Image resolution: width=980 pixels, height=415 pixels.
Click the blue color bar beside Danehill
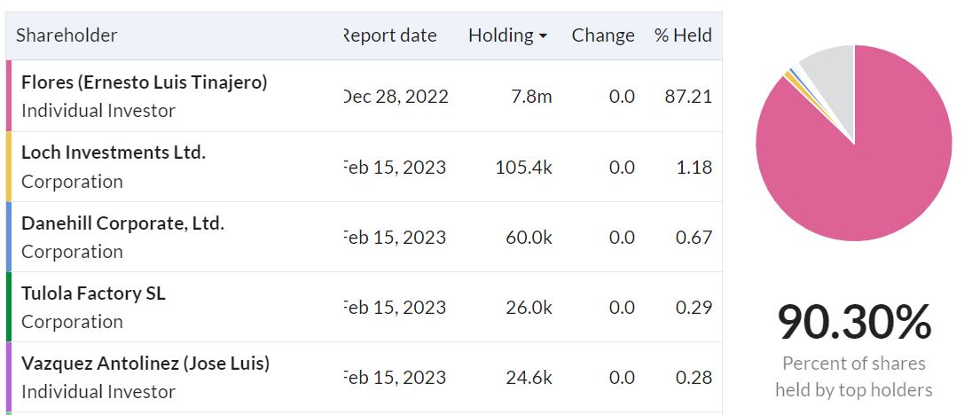coord(9,236)
